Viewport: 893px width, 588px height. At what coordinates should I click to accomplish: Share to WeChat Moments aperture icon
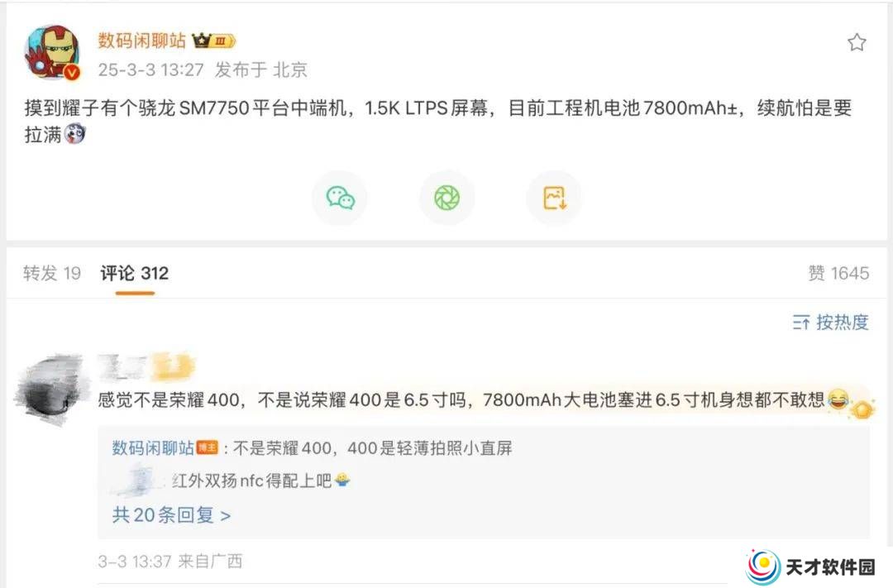coord(447,198)
